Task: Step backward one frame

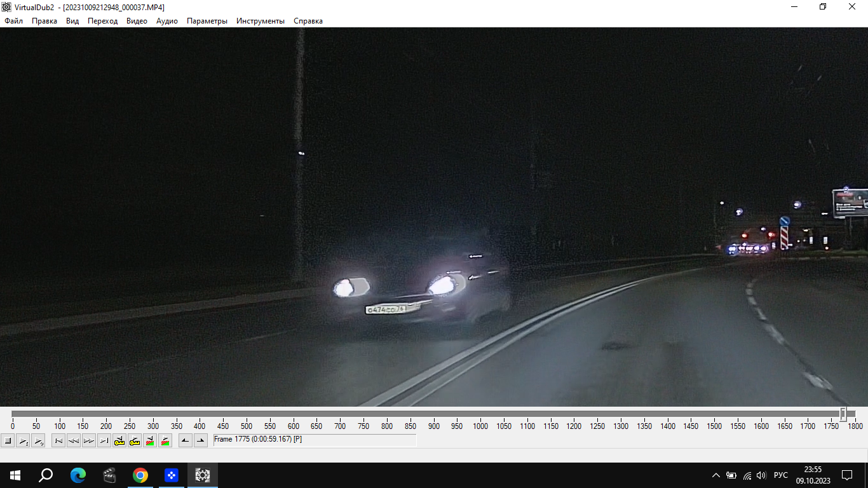Action: (x=74, y=440)
